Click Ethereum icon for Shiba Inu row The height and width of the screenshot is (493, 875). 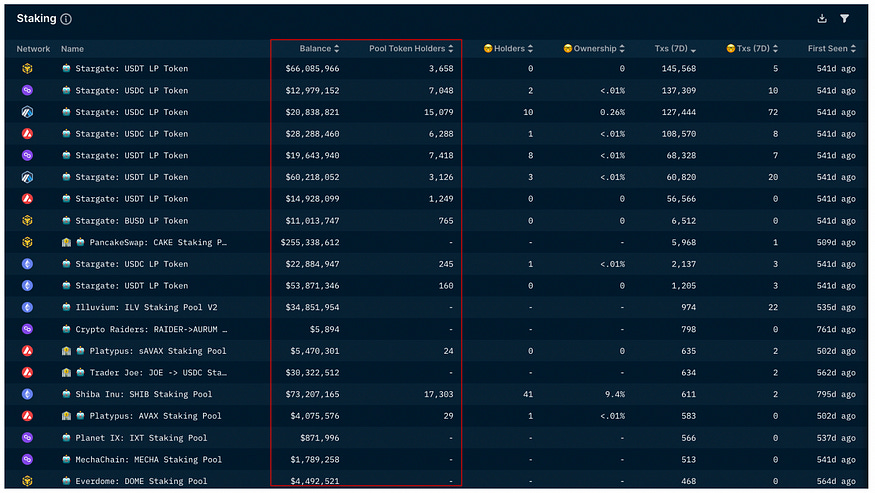coord(27,394)
